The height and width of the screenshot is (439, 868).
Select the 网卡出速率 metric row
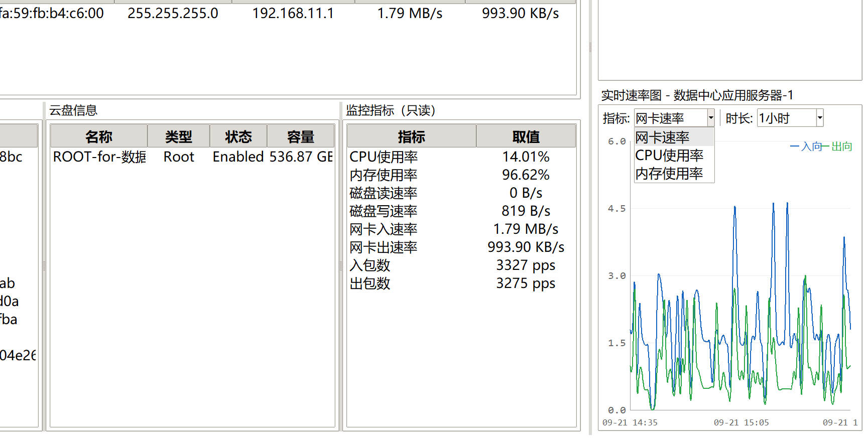click(461, 247)
